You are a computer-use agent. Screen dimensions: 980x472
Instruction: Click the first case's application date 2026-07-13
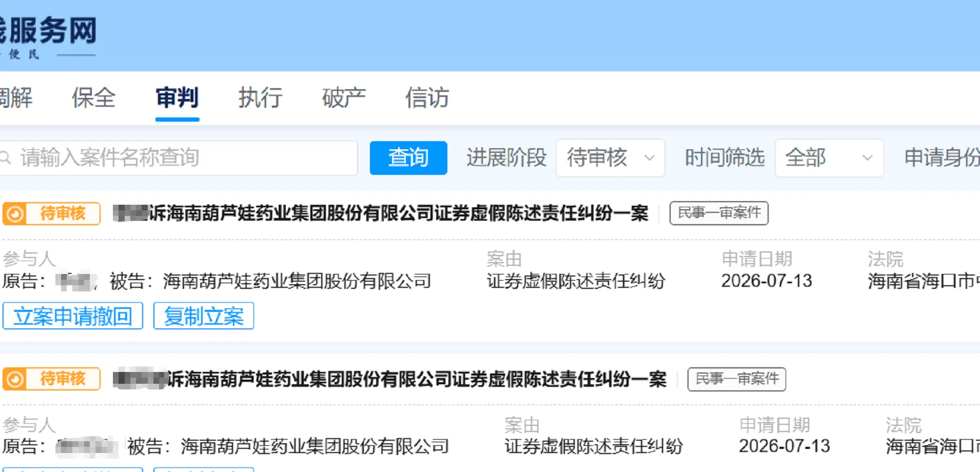pyautogui.click(x=767, y=281)
